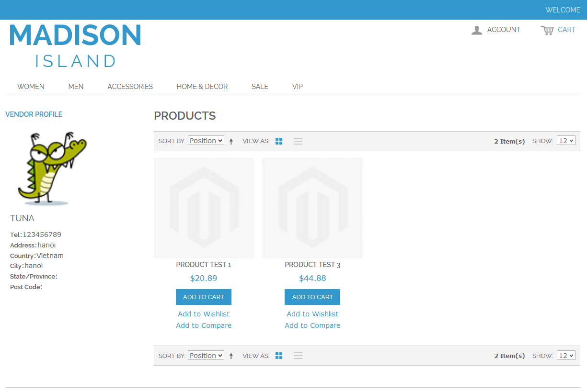Viewport: 587px width, 392px height.
Task: Click the $20.89 price
Action: 204,278
